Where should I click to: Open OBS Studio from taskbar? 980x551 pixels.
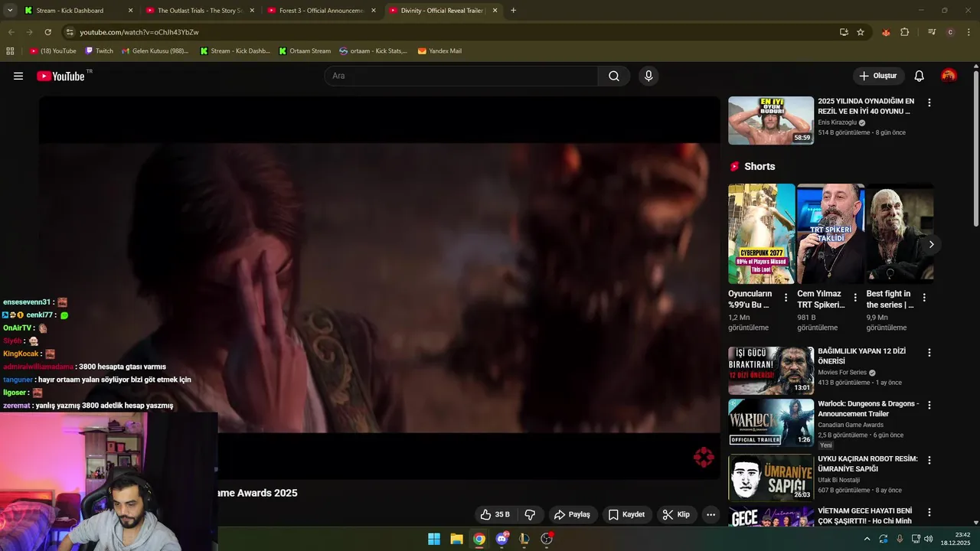coord(547,539)
